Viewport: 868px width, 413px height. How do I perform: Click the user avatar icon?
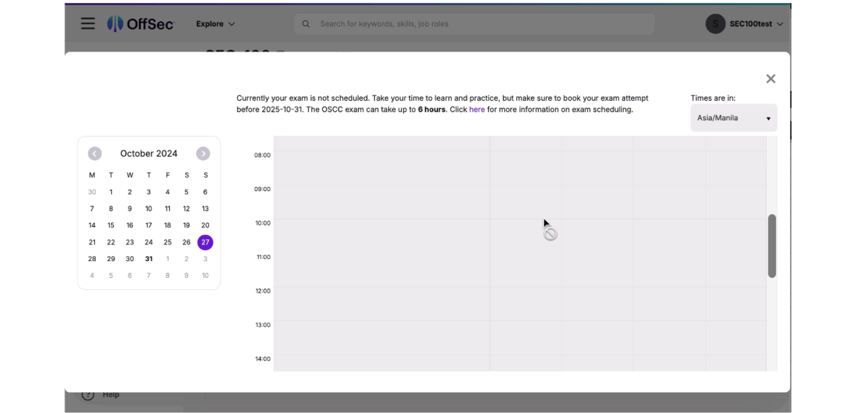tap(715, 24)
